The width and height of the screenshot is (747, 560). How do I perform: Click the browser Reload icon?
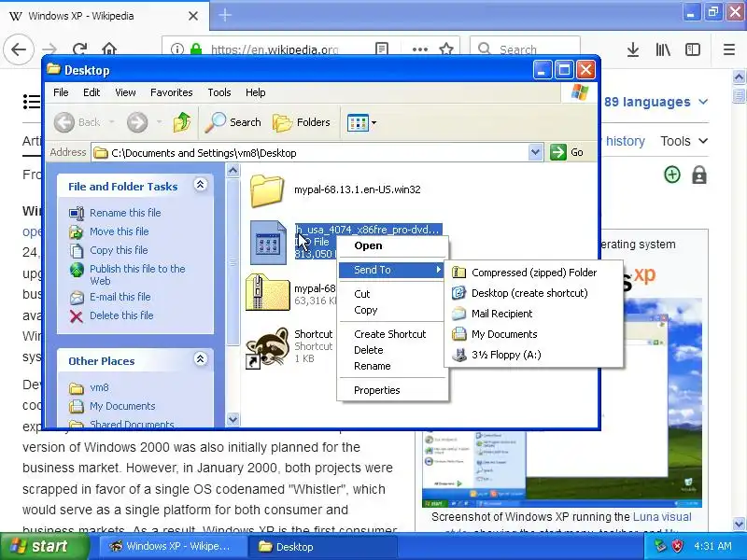click(x=79, y=49)
